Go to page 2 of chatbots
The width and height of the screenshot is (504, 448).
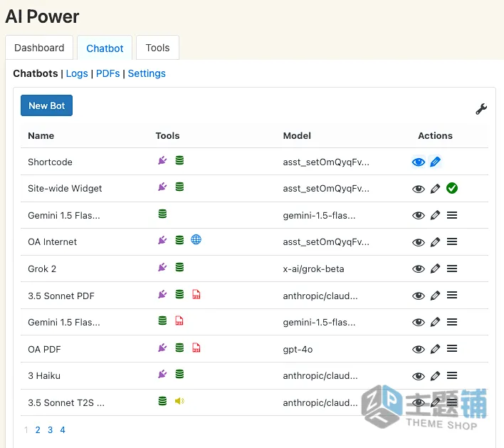[x=38, y=430]
